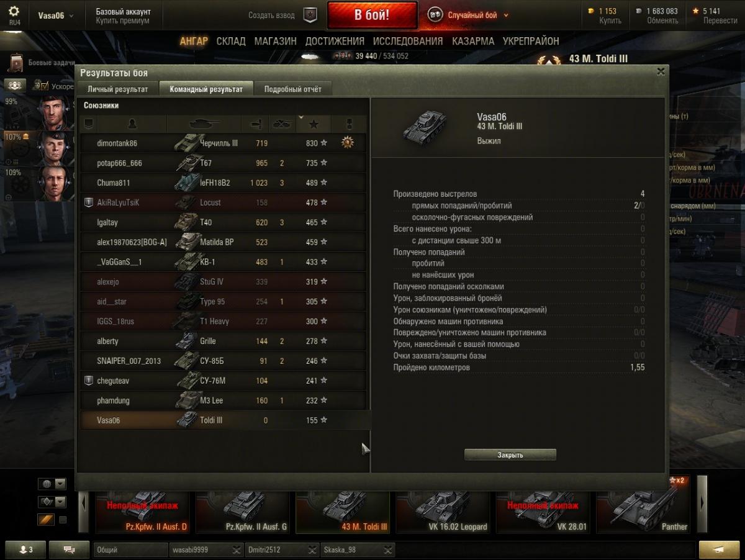Click the Закрыть button

click(510, 454)
